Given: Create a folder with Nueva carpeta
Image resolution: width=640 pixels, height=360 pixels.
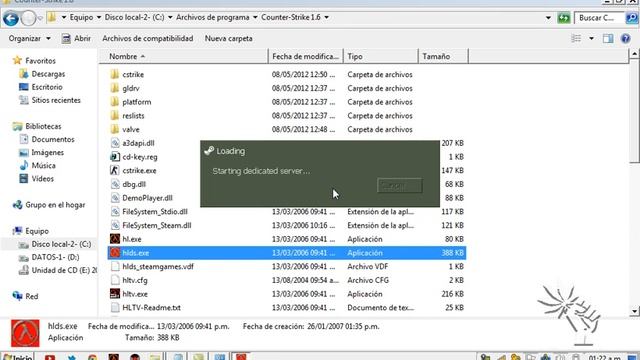Looking at the screenshot, I should click(x=229, y=38).
